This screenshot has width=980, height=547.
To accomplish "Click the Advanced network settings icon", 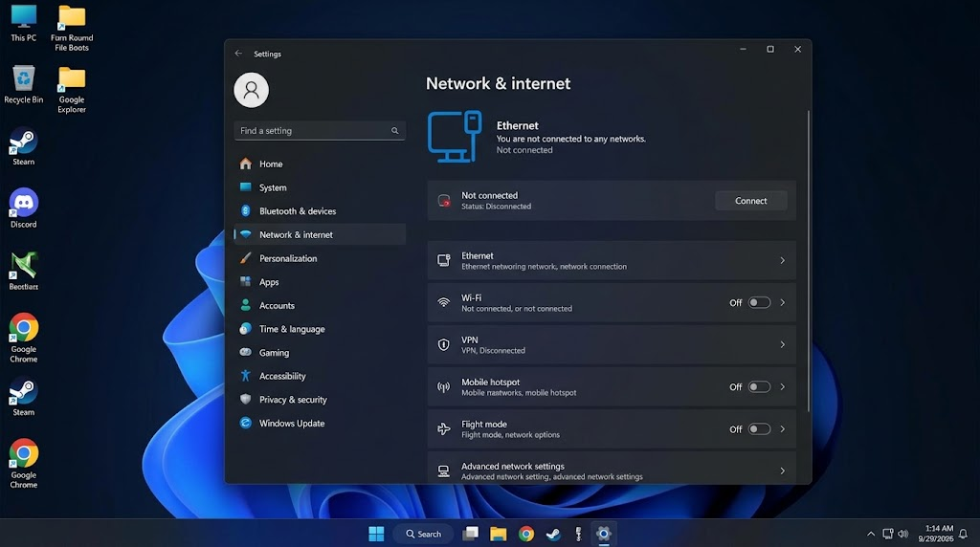I will coord(444,471).
